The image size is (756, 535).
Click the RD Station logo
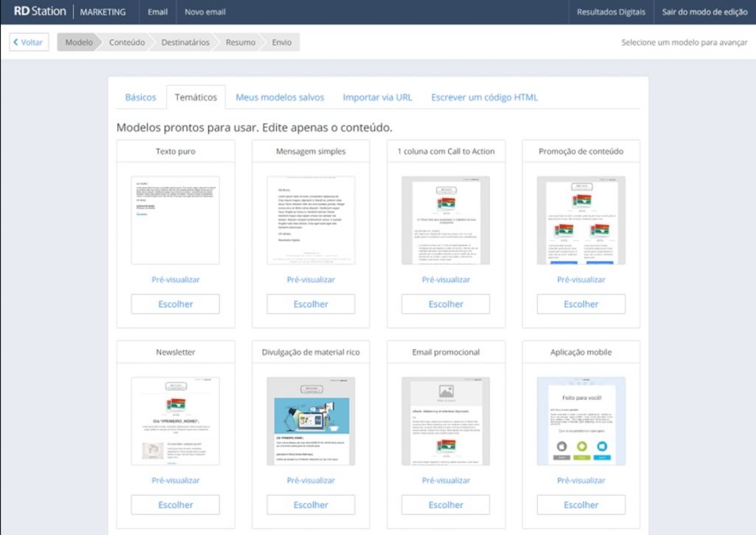40,12
